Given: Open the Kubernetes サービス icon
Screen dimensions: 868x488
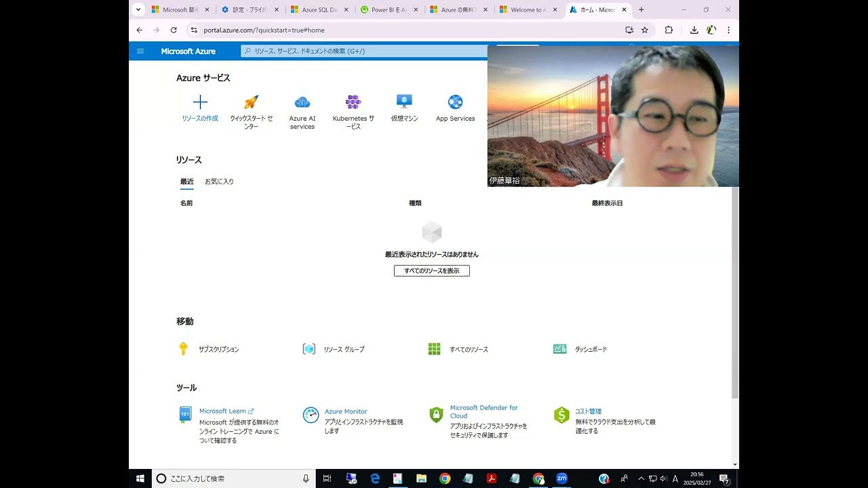Looking at the screenshot, I should point(353,102).
